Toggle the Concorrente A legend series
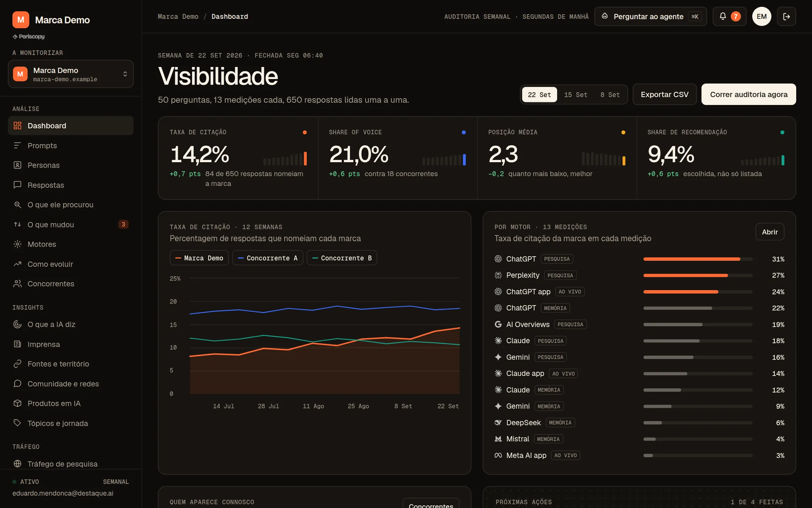The height and width of the screenshot is (508, 812). pos(268,258)
